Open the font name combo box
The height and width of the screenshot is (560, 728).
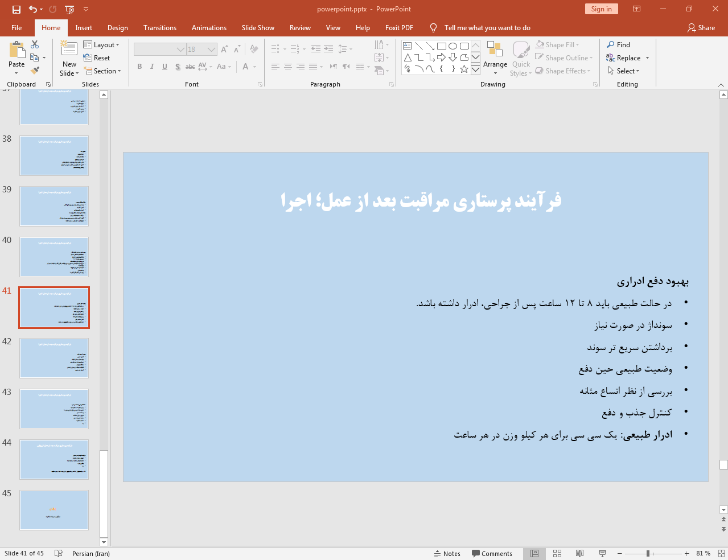[x=160, y=50]
